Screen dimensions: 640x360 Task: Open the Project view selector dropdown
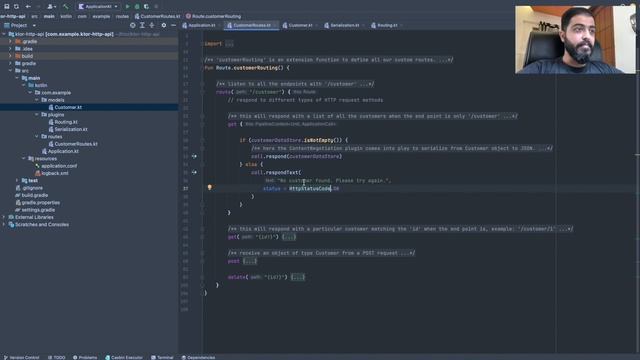click(20, 25)
